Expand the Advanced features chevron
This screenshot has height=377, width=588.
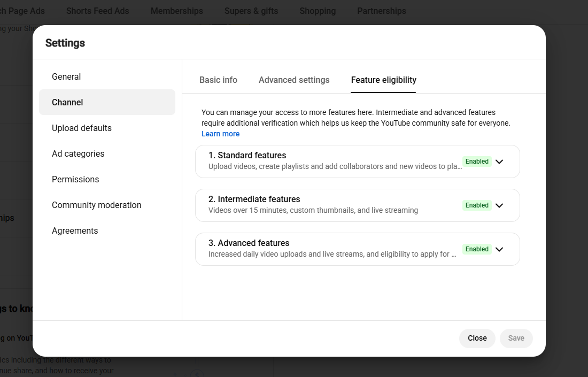(499, 249)
